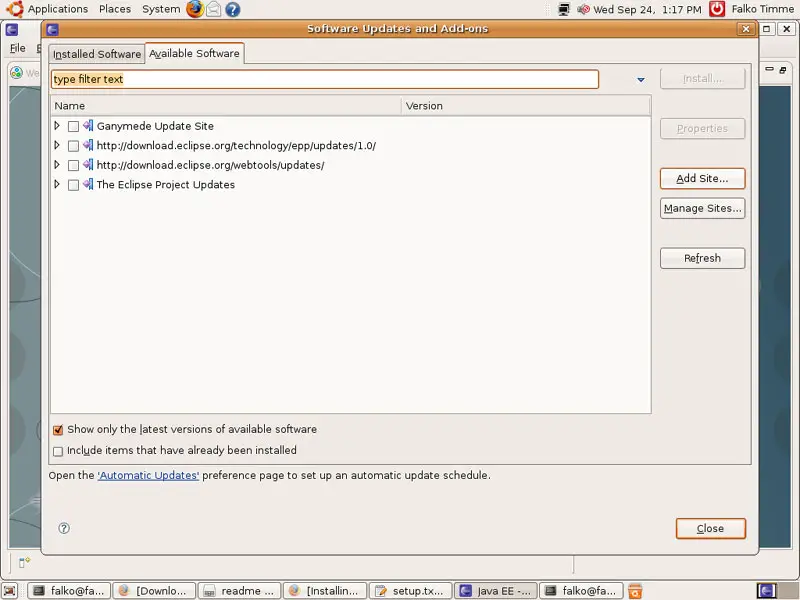Switch to setup.tx... taskbar window

click(410, 591)
